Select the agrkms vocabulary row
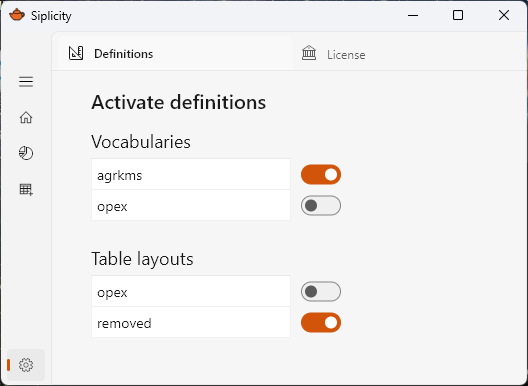The image size is (528, 386). [x=191, y=174]
